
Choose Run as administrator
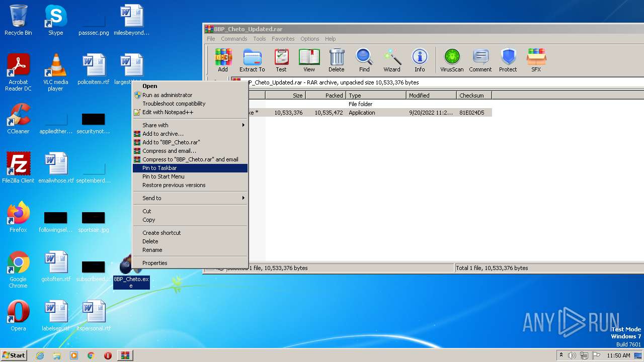(190, 95)
